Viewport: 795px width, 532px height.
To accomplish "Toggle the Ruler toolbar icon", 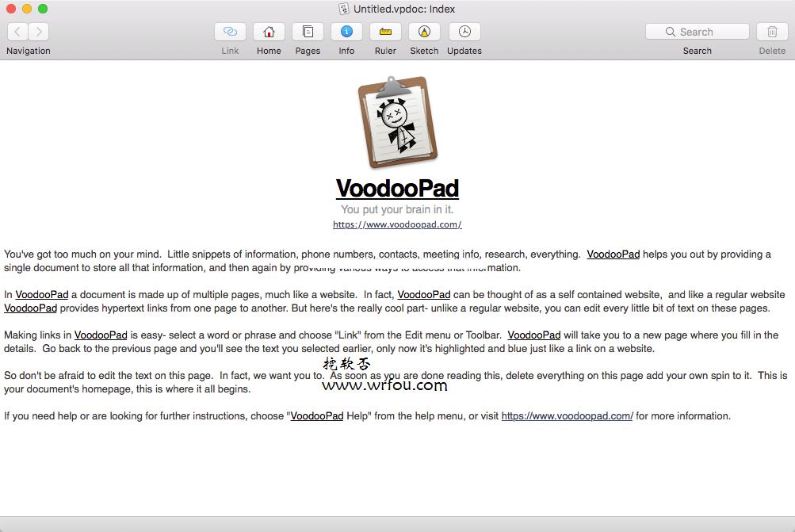I will tap(385, 32).
